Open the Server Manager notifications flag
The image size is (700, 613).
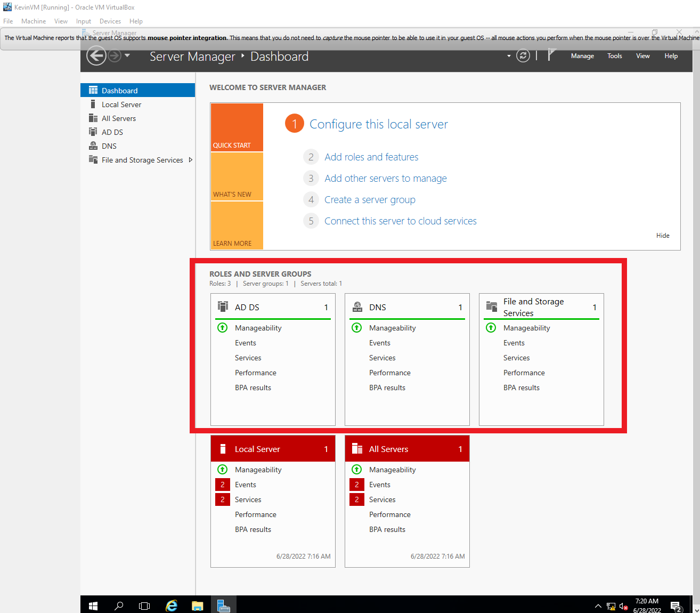click(552, 55)
